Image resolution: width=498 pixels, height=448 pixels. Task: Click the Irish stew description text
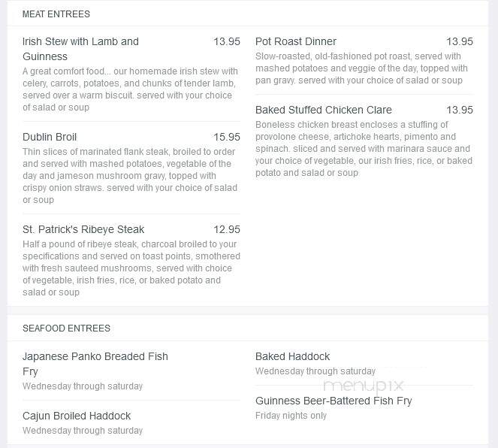pos(130,89)
